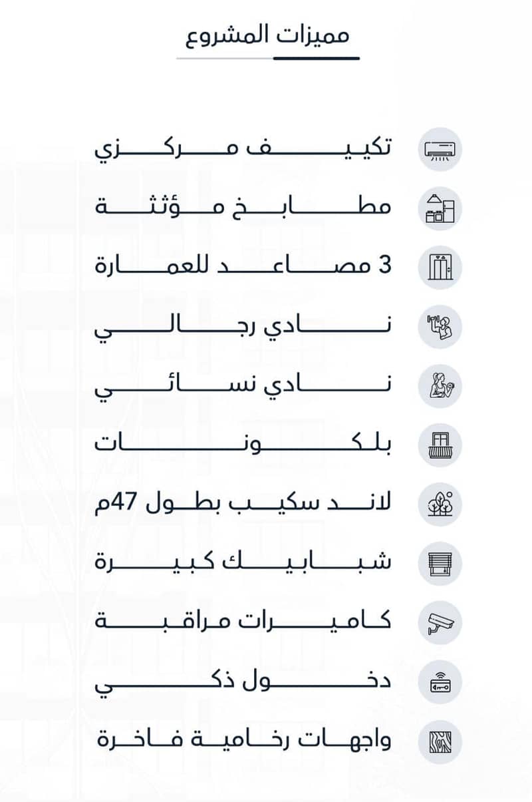
Task: Select the furnished kitchens icon
Action: (x=440, y=209)
